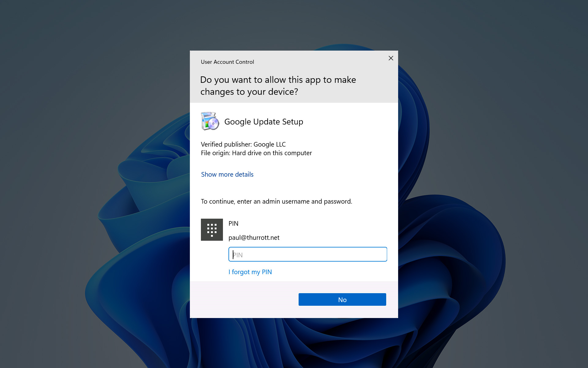
Task: Click the gray PIN placeholder text
Action: coord(238,255)
